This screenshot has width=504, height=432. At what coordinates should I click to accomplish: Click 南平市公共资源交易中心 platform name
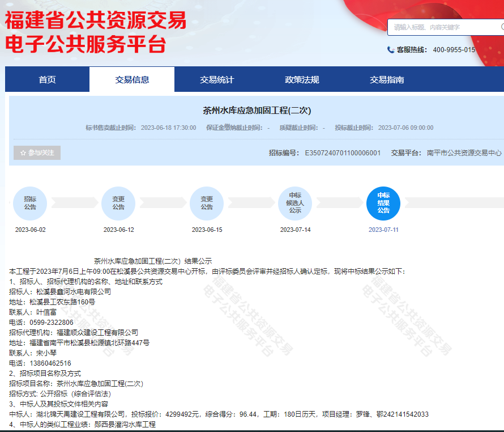(454, 153)
